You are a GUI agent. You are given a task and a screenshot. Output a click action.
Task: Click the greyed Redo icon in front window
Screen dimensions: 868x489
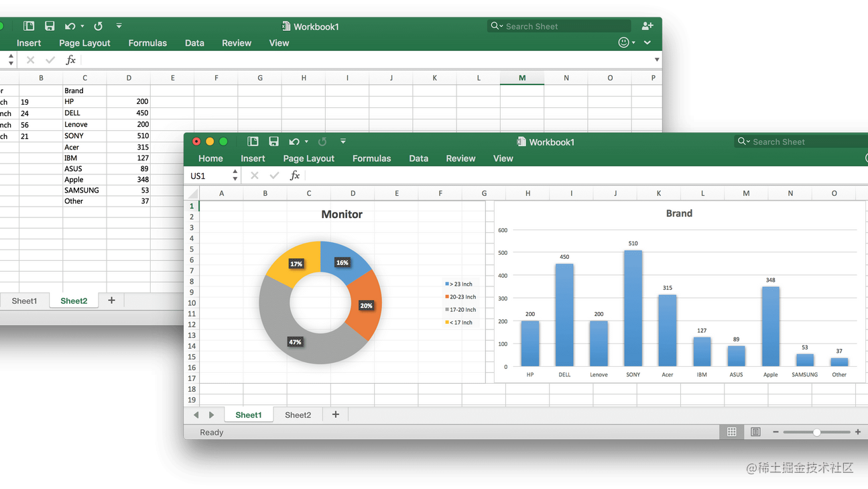322,142
